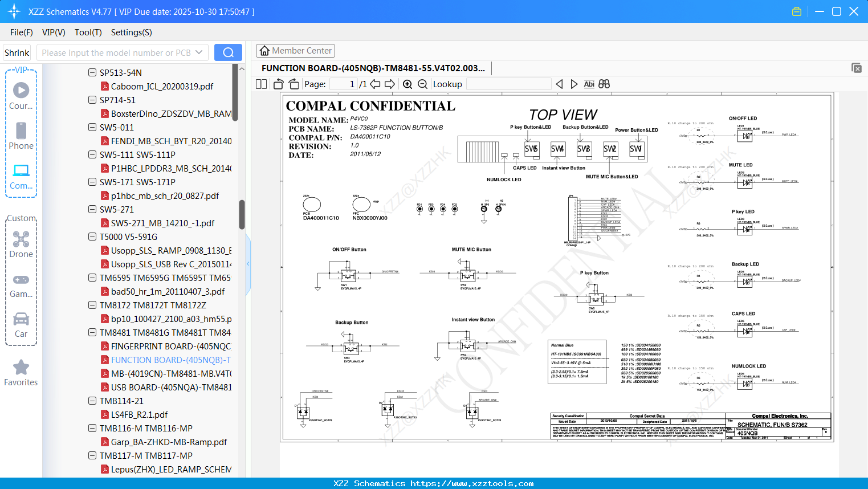Open Favorites star
The image size is (868, 489).
(21, 372)
